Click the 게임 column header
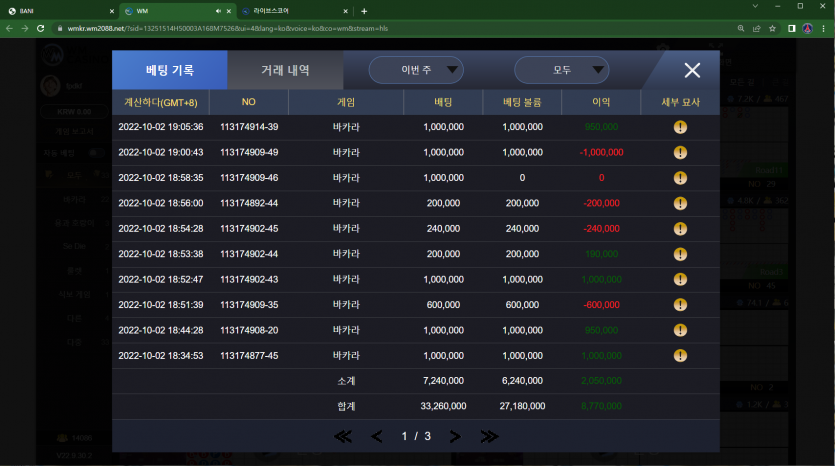This screenshot has height=466, width=835. tap(346, 102)
